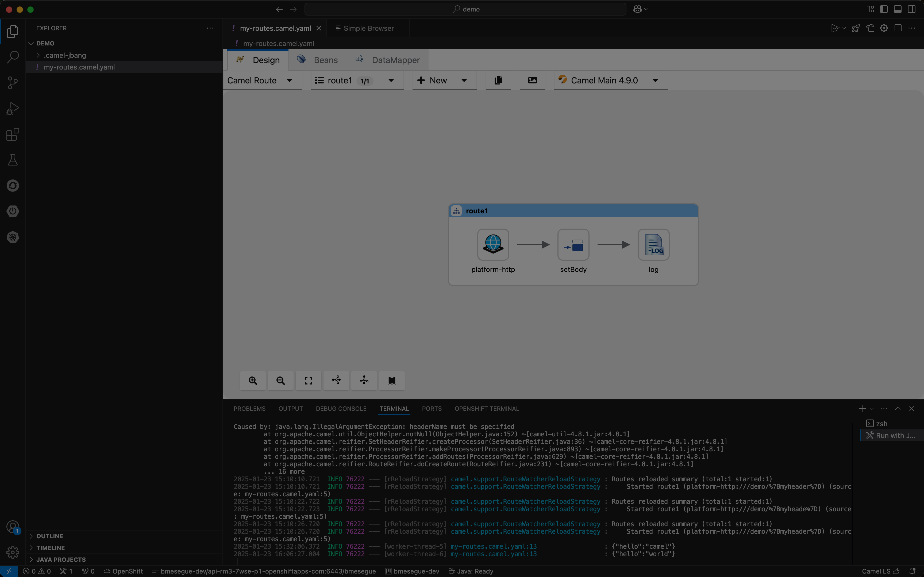Expand the Camel Main 4.9.0 runtime selector
Screen dimensions: 924x577
pos(655,80)
